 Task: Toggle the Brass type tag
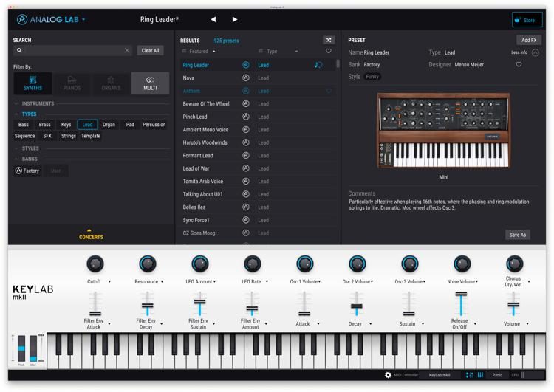44,125
